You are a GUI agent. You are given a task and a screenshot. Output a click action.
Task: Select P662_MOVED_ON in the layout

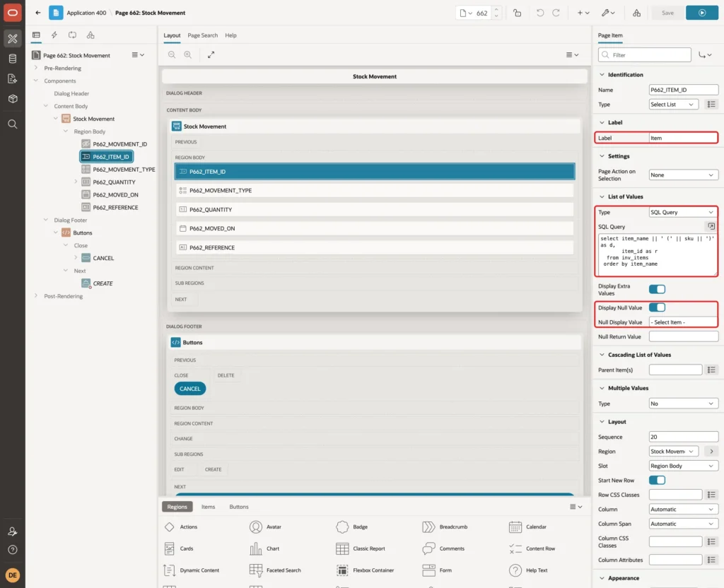point(375,228)
